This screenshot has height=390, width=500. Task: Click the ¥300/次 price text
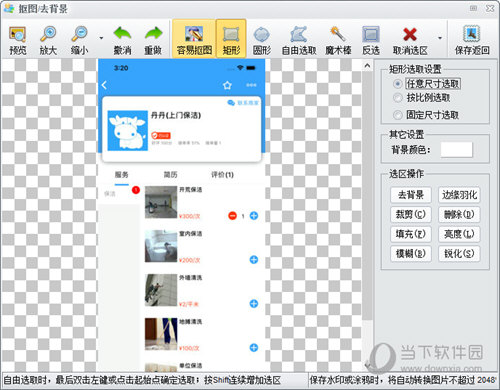coord(189,216)
